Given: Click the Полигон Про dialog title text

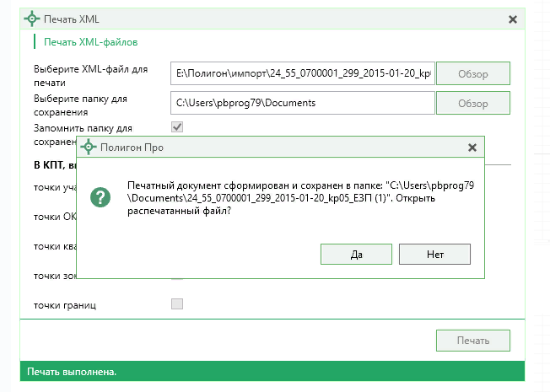Looking at the screenshot, I should 132,148.
